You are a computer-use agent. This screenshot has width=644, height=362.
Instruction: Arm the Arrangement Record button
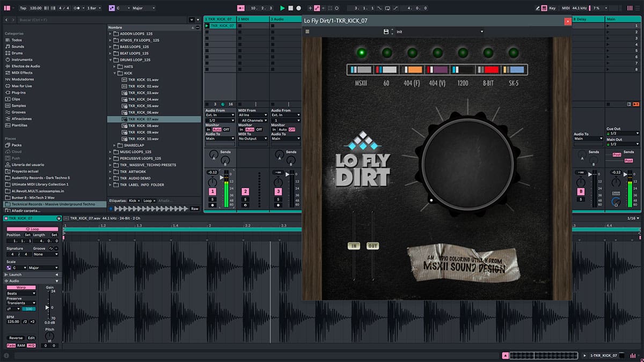tap(299, 8)
